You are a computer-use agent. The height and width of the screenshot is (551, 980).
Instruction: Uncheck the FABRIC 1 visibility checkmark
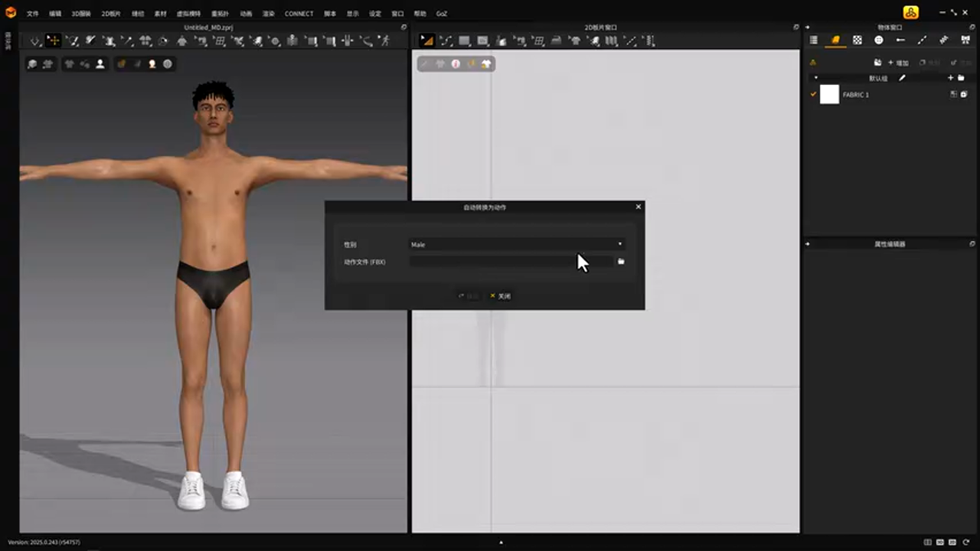click(x=813, y=94)
